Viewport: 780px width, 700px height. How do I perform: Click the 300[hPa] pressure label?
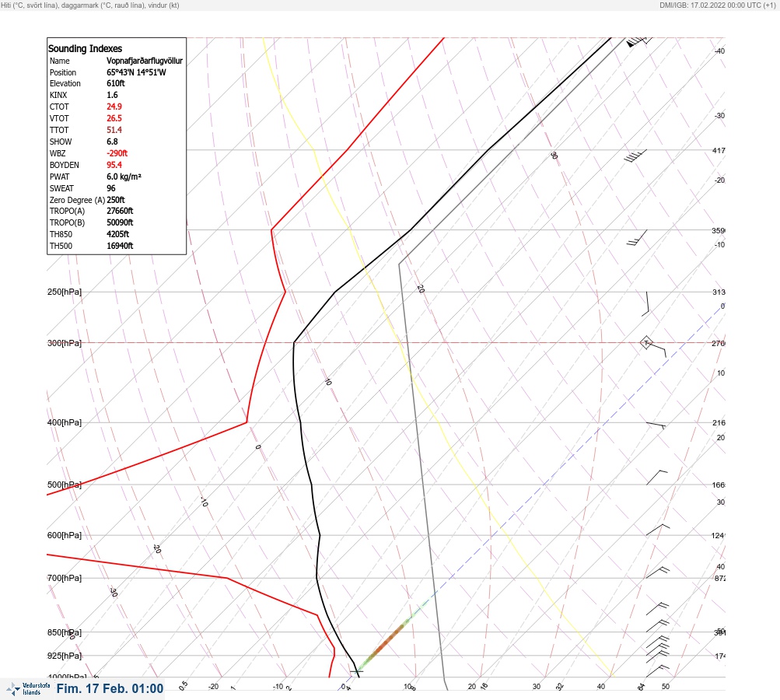click(65, 343)
